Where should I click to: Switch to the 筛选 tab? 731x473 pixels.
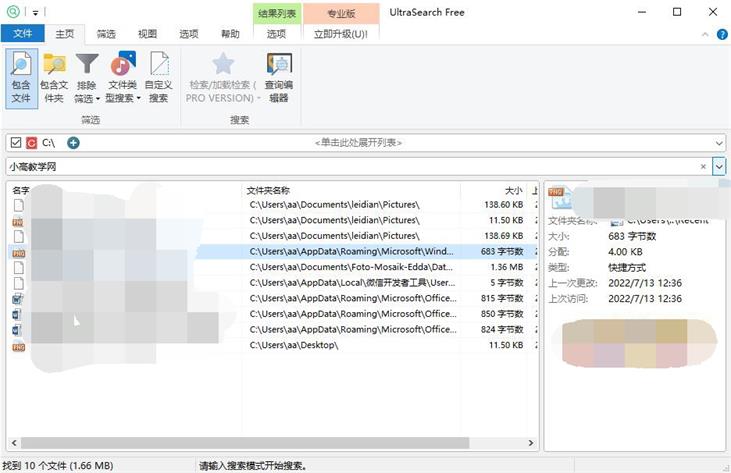coord(106,34)
